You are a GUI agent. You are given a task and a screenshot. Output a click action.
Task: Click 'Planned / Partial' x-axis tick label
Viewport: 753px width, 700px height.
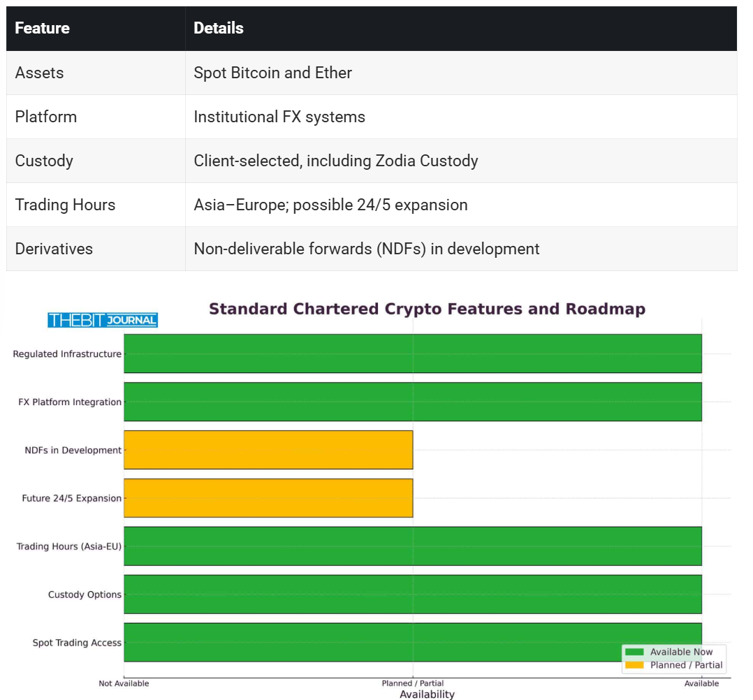tap(413, 683)
